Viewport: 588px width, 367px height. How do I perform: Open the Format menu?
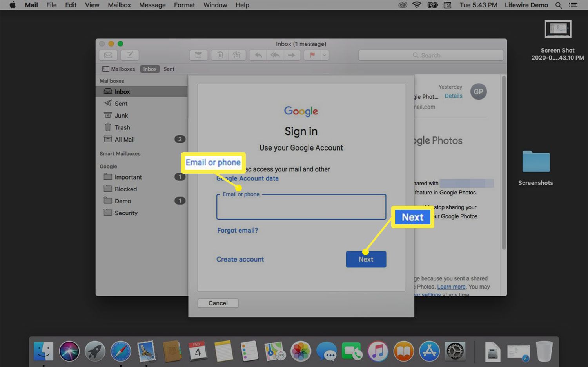pos(184,5)
